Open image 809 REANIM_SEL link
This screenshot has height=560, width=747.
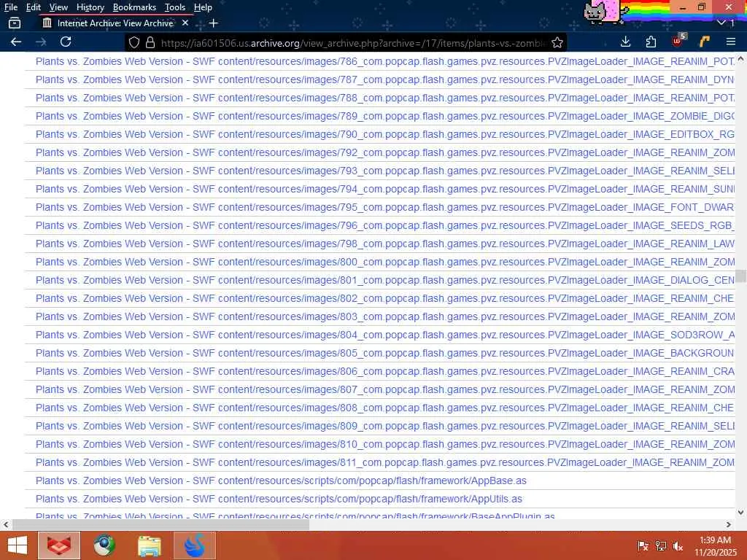click(385, 426)
